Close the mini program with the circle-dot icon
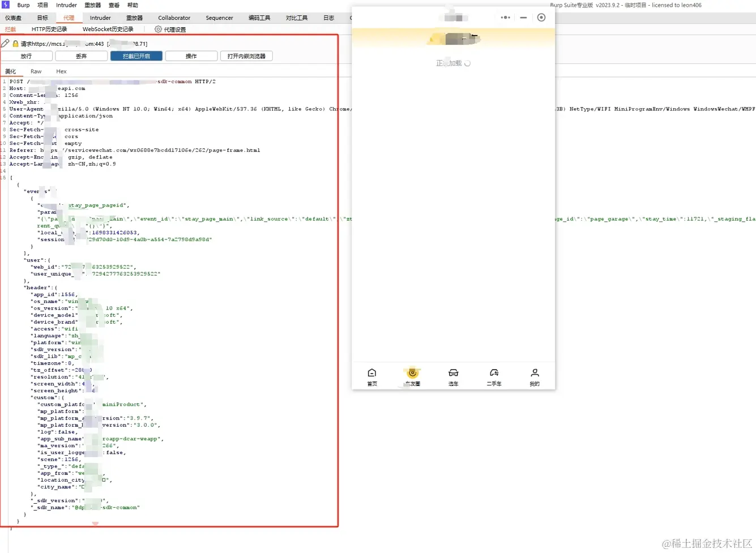 (541, 18)
